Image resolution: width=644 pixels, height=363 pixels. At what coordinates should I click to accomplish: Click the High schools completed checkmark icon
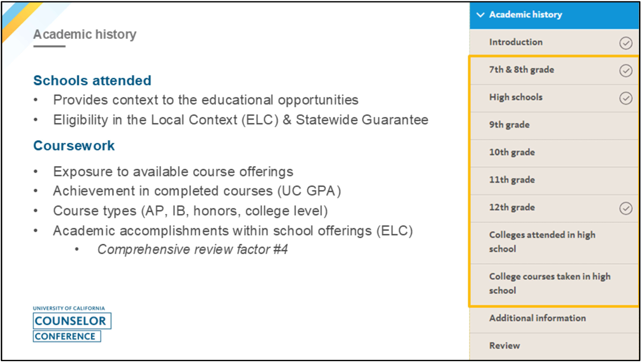[625, 98]
